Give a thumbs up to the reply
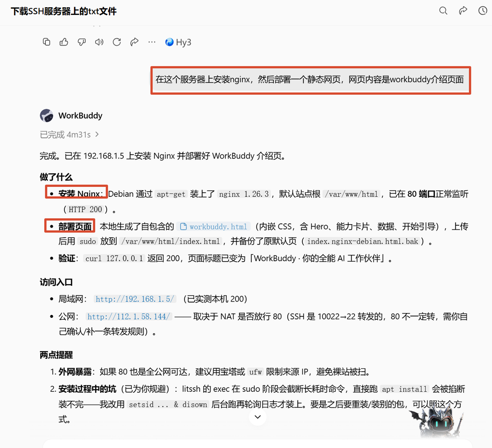Image resolution: width=492 pixels, height=448 pixels. tap(64, 42)
